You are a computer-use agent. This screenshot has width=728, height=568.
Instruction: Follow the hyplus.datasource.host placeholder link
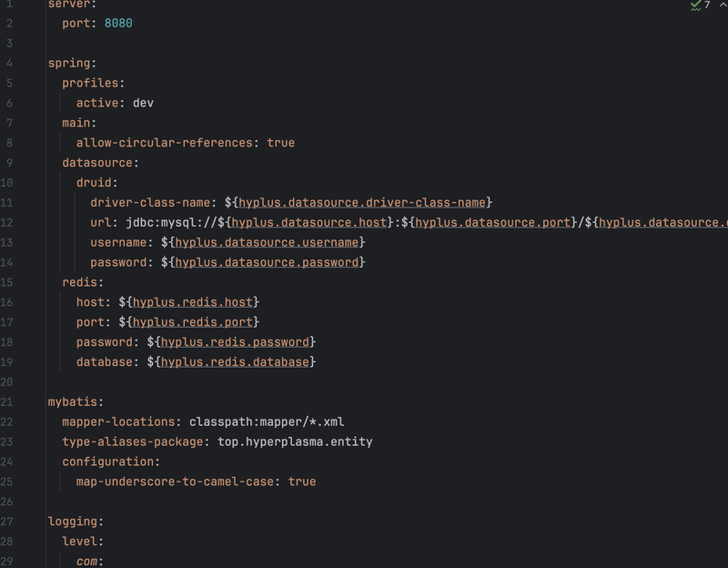(309, 222)
